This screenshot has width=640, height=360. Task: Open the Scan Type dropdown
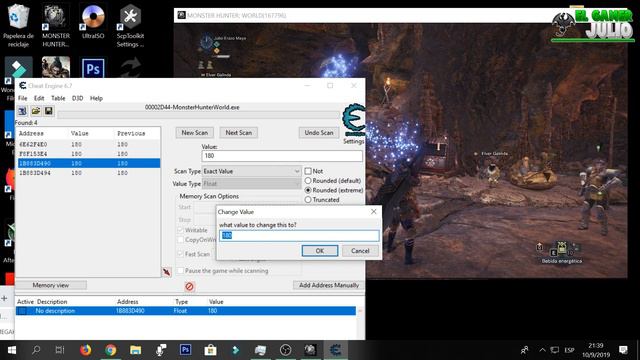pyautogui.click(x=251, y=171)
